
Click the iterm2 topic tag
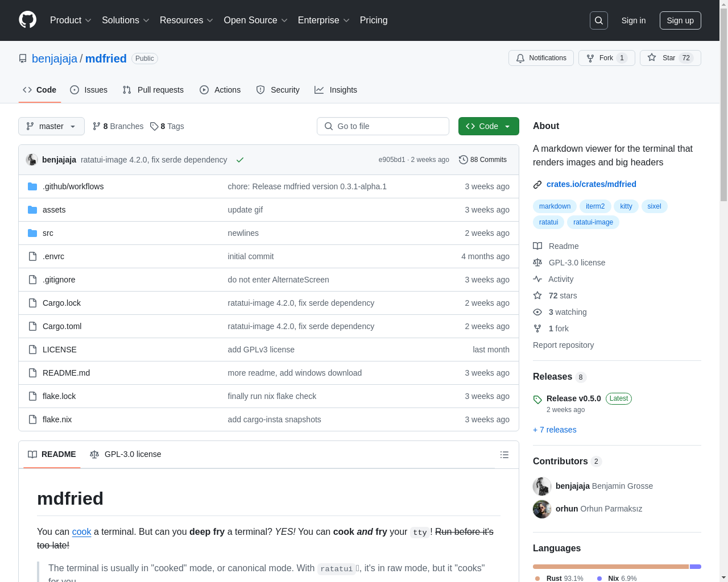595,206
